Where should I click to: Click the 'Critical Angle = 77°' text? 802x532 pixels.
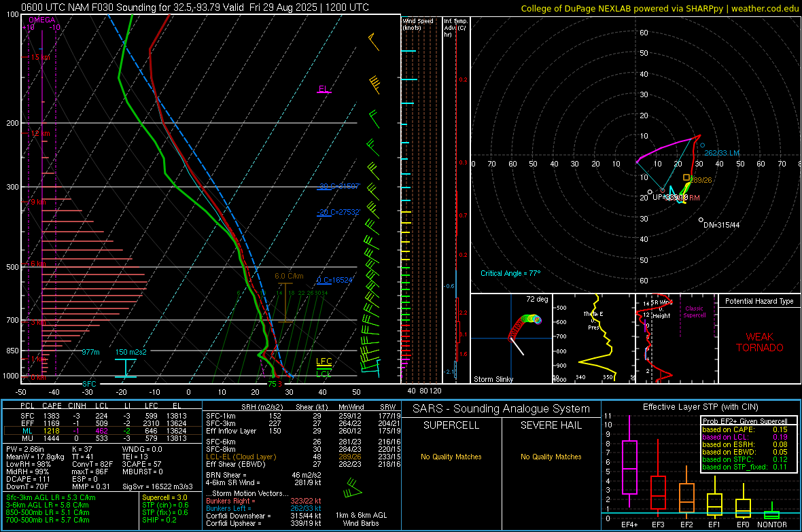tap(510, 273)
